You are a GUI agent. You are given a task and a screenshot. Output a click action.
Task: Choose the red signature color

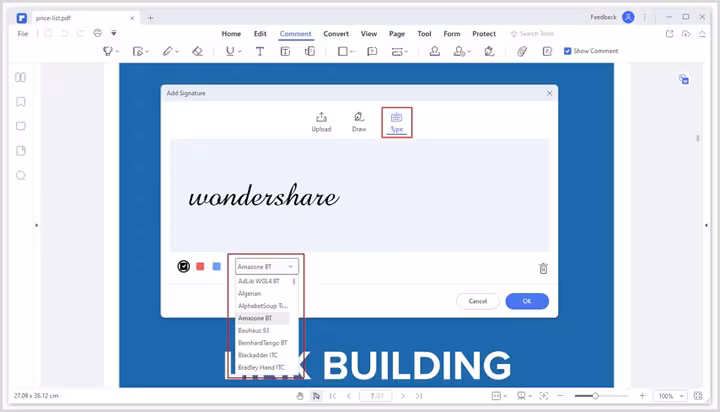[x=200, y=266]
